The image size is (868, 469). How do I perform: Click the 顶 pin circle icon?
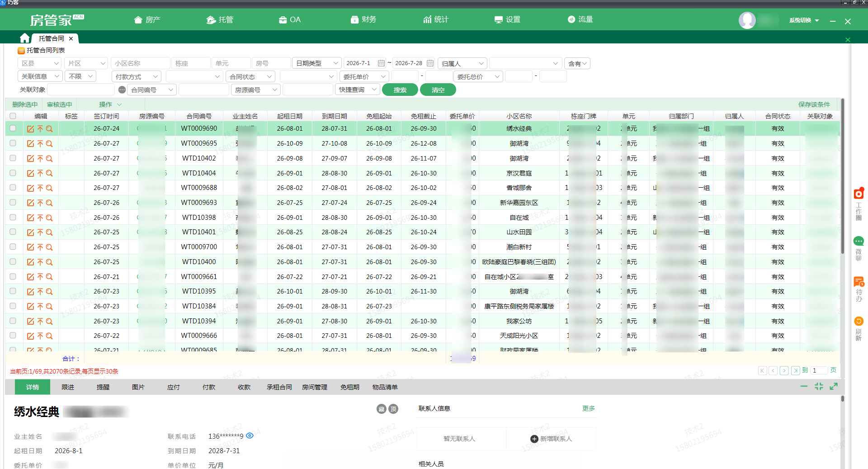tap(393, 409)
